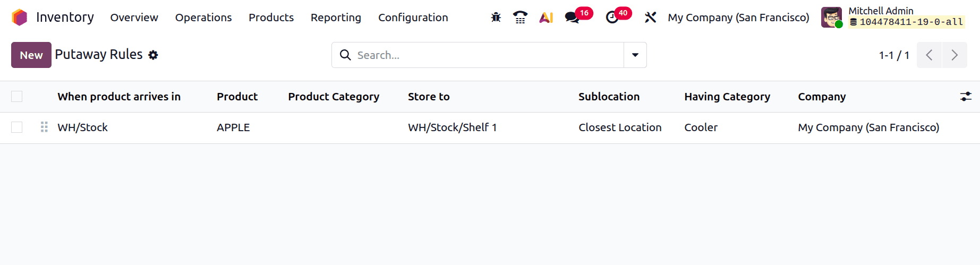Click the Search input field
980x265 pixels.
coord(486,55)
